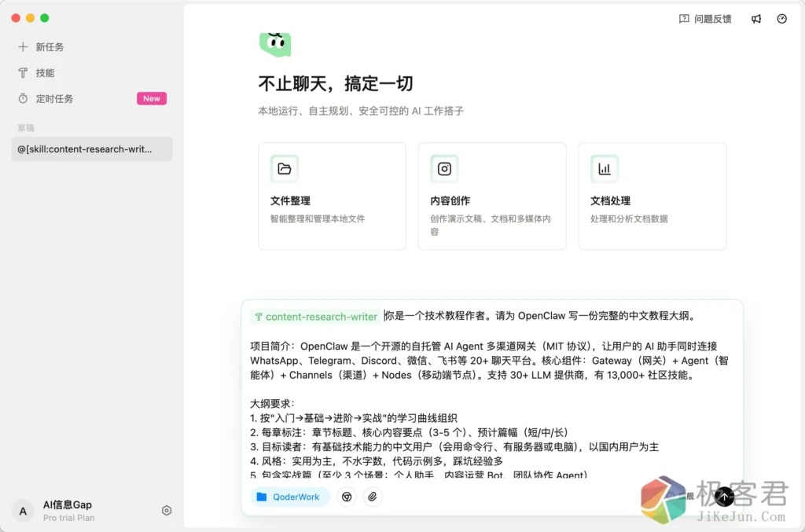Open 定时任务 in the sidebar
The image size is (805, 532).
54,99
